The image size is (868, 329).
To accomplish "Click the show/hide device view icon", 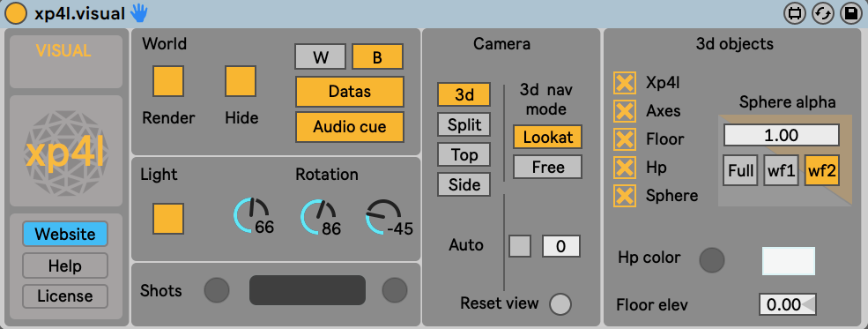I will (795, 14).
